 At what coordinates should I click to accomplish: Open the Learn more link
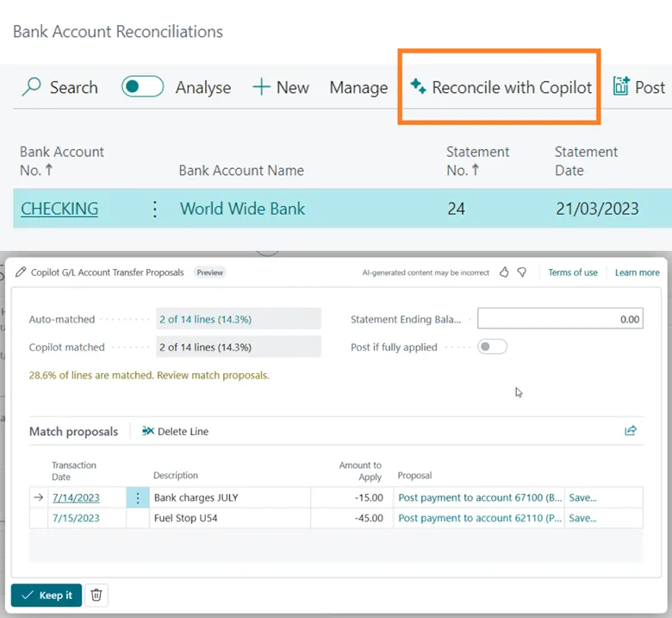(637, 272)
